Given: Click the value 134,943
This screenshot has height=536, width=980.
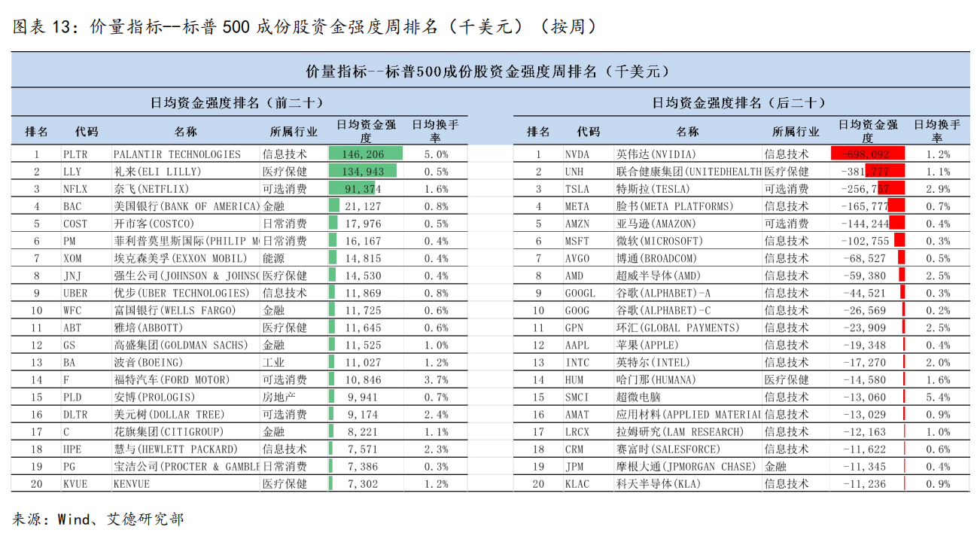Looking at the screenshot, I should pos(363,172).
